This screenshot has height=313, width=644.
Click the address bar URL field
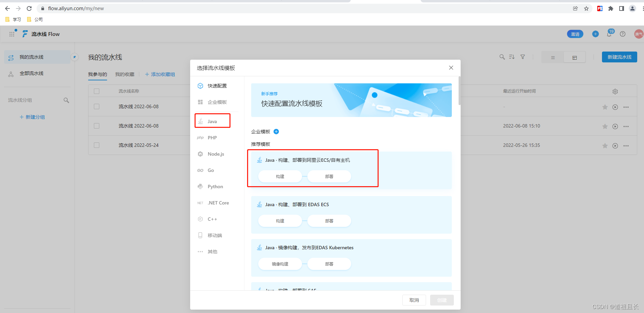(x=305, y=8)
